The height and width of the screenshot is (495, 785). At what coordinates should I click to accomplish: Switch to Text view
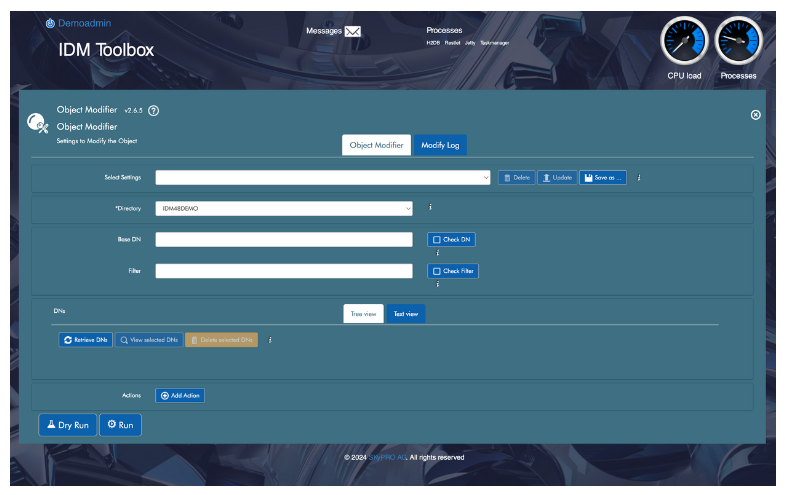tap(405, 314)
